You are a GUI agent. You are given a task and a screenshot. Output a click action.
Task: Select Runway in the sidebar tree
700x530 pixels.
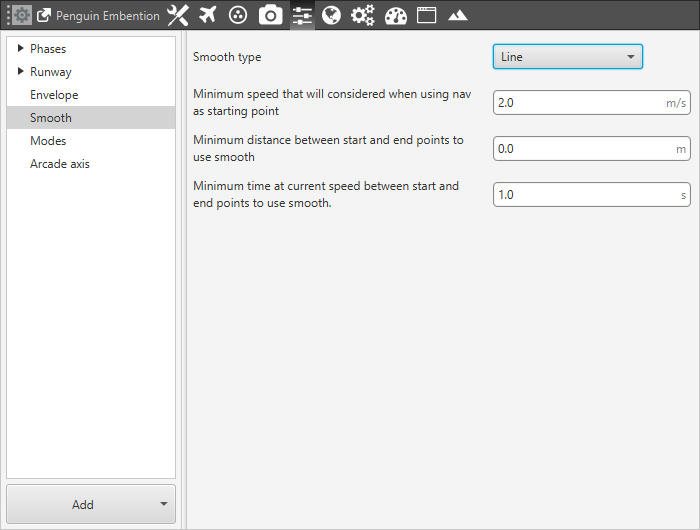[50, 72]
